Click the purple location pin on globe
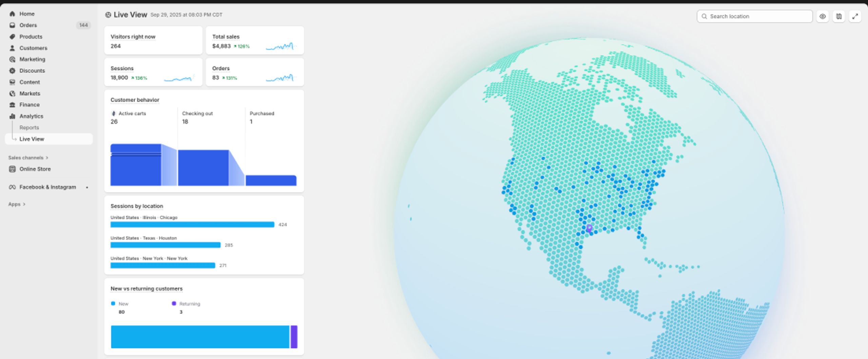The width and height of the screenshot is (868, 359). (x=589, y=228)
